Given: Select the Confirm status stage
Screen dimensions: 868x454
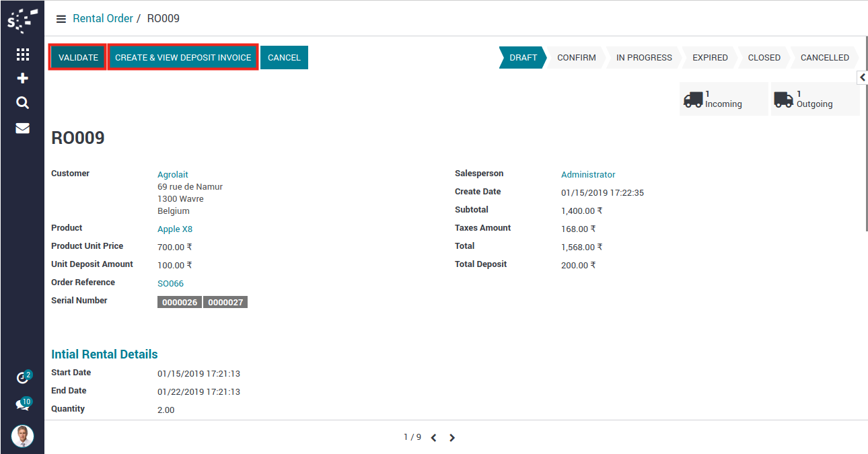Looking at the screenshot, I should point(576,58).
